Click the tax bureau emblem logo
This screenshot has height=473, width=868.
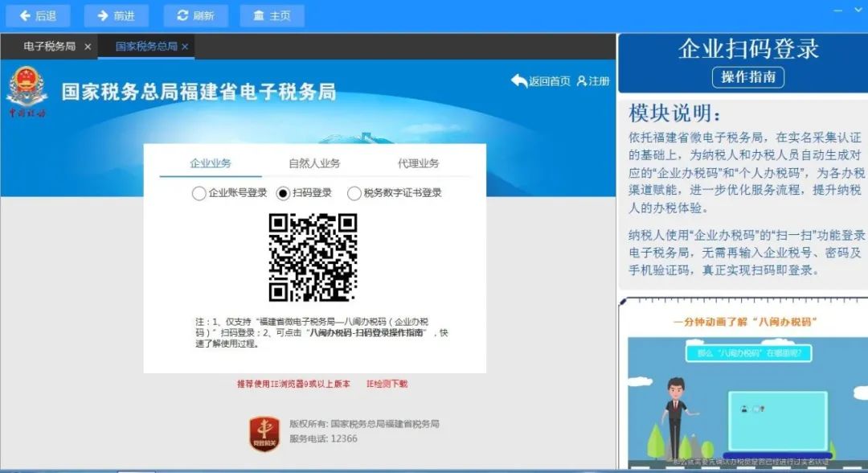pos(27,92)
